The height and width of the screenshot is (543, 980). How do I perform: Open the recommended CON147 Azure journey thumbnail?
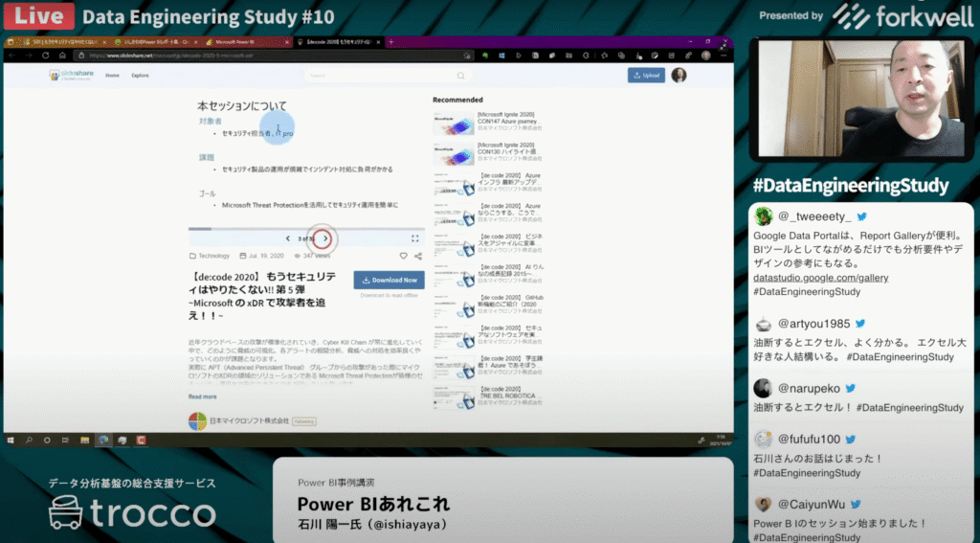point(453,122)
